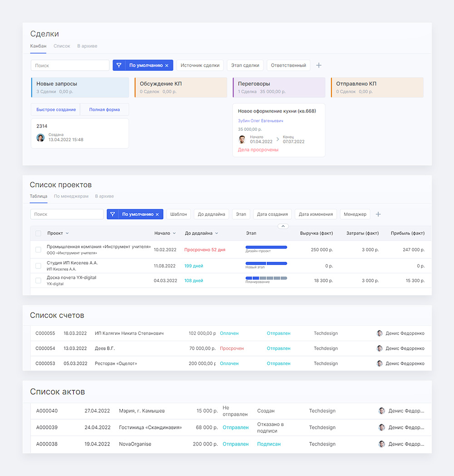The height and width of the screenshot is (476, 454).
Task: Click Денис Федоренко avatar on invoice С000055
Action: pyautogui.click(x=380, y=333)
